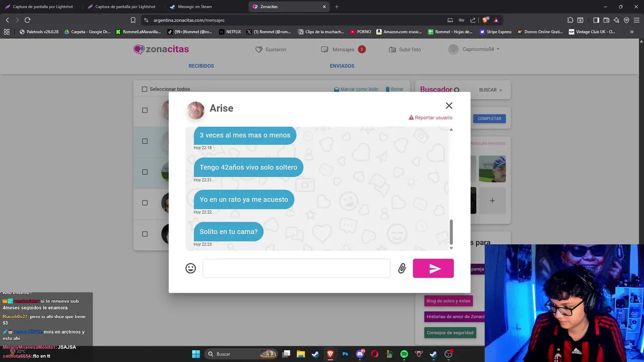The width and height of the screenshot is (644, 362).
Task: Close the Arise chat dialog
Action: click(449, 106)
